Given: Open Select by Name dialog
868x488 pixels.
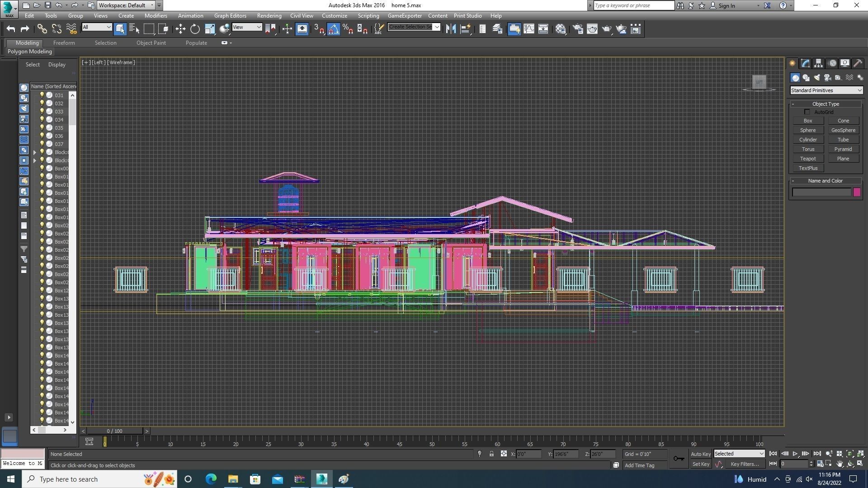Looking at the screenshot, I should 134,29.
